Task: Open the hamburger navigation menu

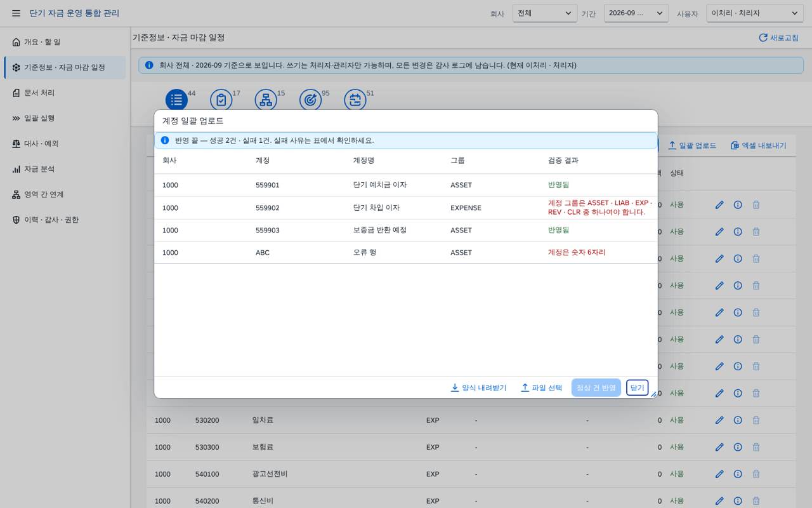Action: [x=16, y=13]
